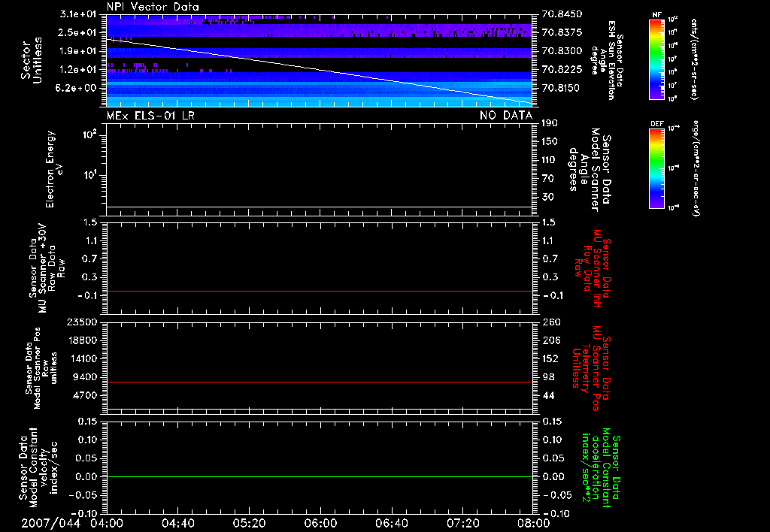The width and height of the screenshot is (770, 532).
Task: Click the 1.2e+01 sector tick value
Action: click(78, 70)
